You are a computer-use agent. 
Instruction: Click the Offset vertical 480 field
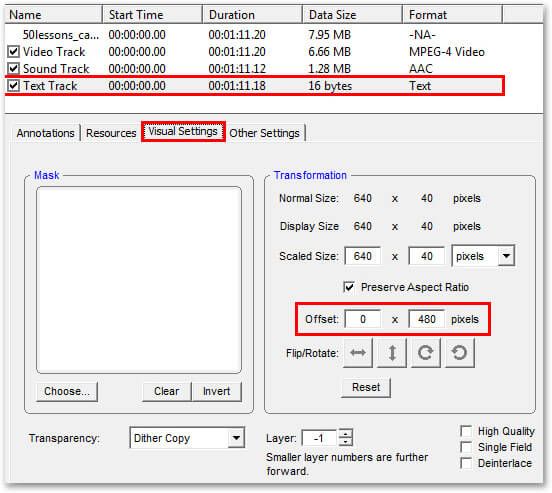[426, 319]
